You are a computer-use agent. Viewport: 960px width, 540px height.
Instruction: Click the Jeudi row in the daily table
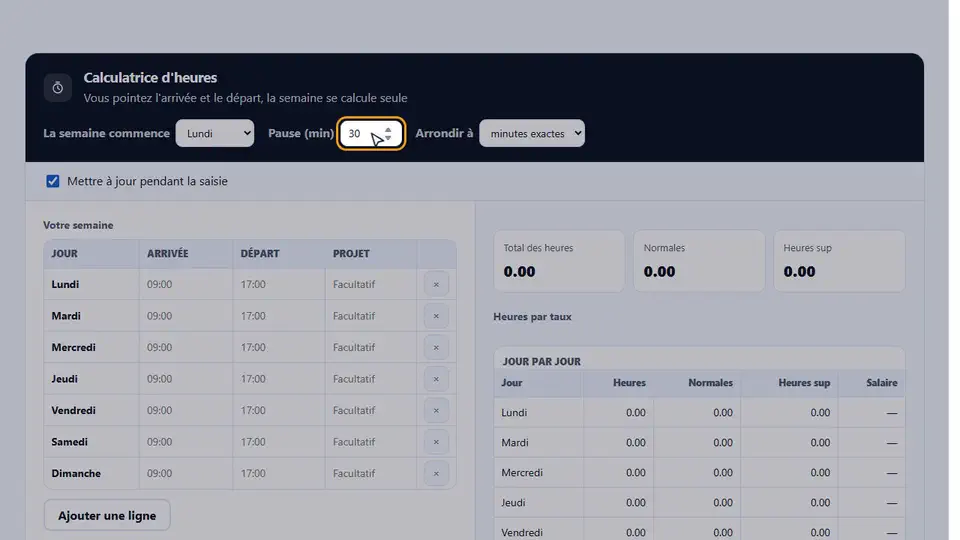point(699,503)
